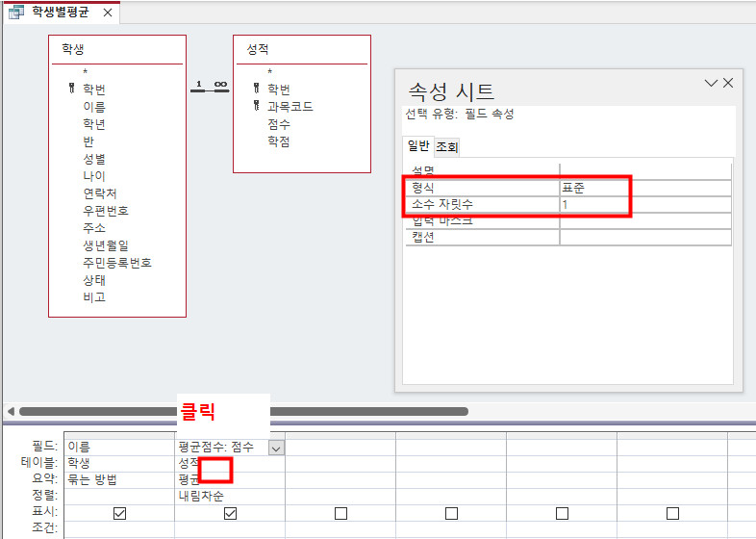Click the primary key icon beside 학번 in 학생 table
The width and height of the screenshot is (756, 539).
(72, 89)
